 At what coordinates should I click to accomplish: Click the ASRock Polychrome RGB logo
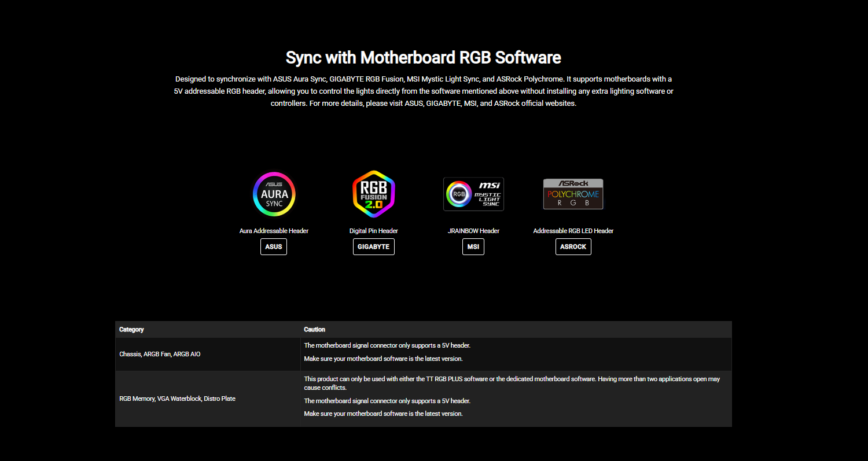tap(573, 194)
